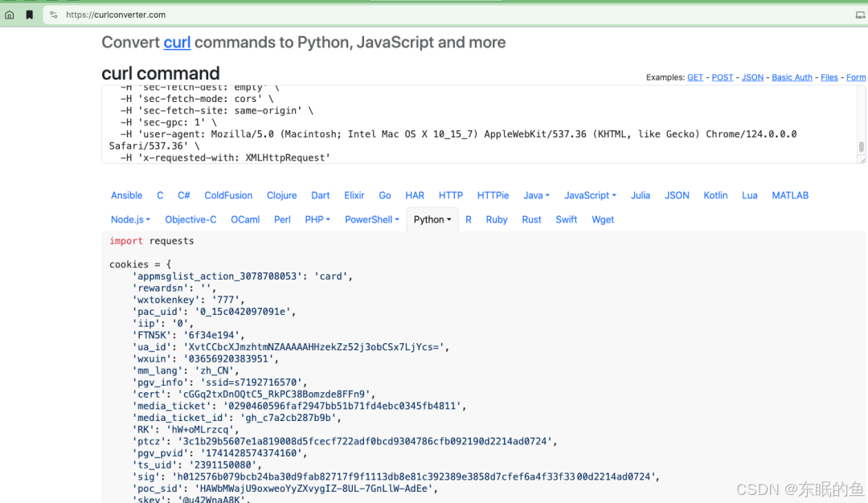Select the Elixir language tab

[354, 195]
